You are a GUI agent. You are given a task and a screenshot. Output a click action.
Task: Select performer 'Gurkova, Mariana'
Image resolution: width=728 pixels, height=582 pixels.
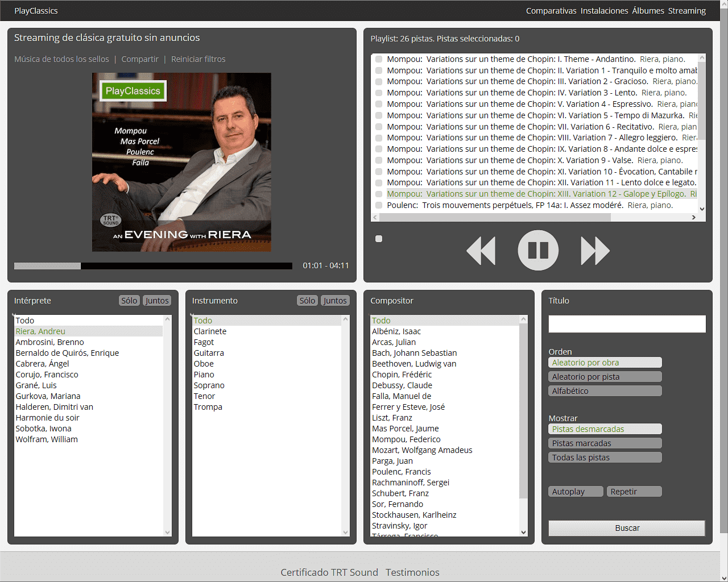[88, 396]
